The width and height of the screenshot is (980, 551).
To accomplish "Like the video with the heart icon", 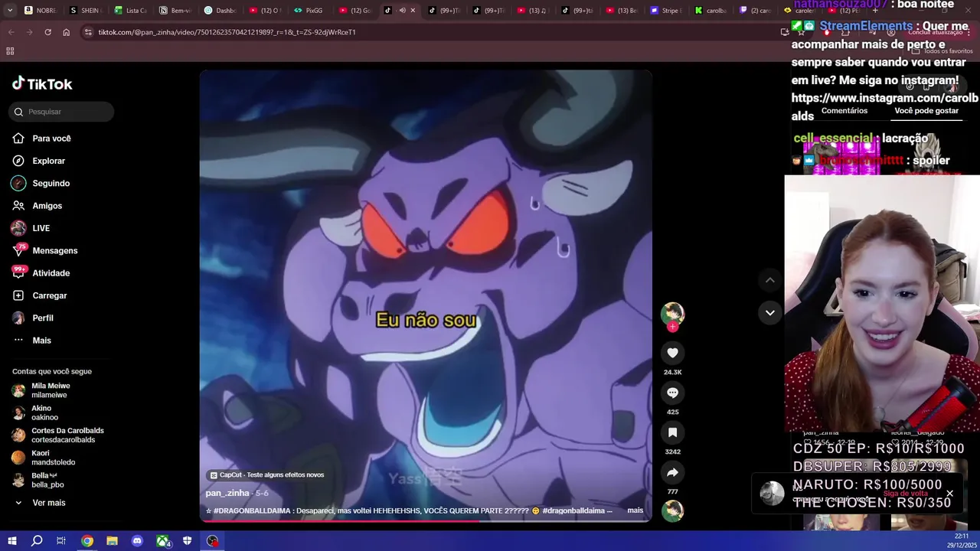I will click(x=672, y=353).
